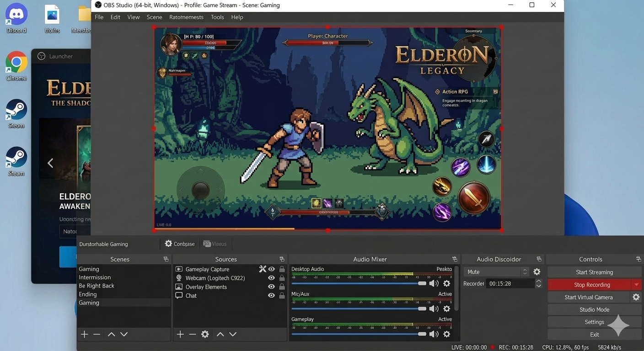644x351 pixels.
Task: Open Settings from the Controls panel
Action: tap(595, 322)
